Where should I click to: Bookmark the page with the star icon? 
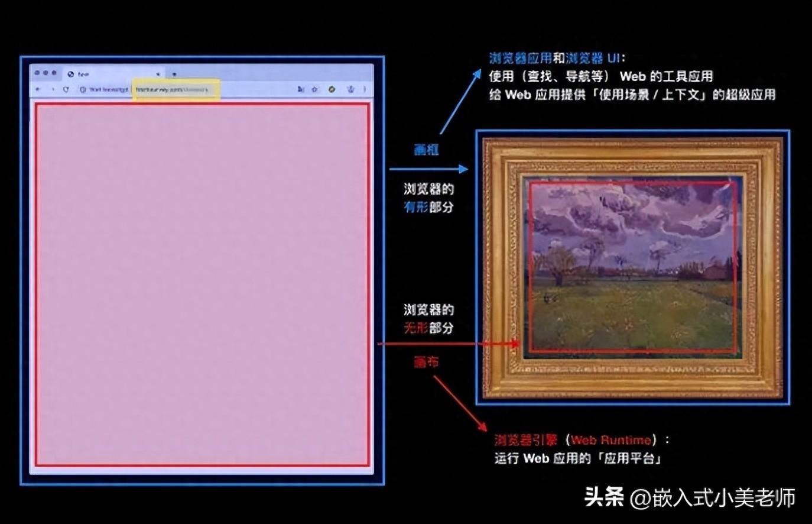point(315,89)
